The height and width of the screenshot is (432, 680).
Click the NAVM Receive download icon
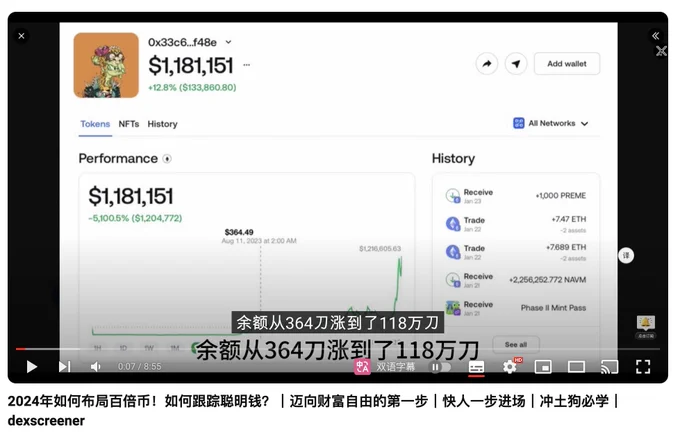coord(453,280)
